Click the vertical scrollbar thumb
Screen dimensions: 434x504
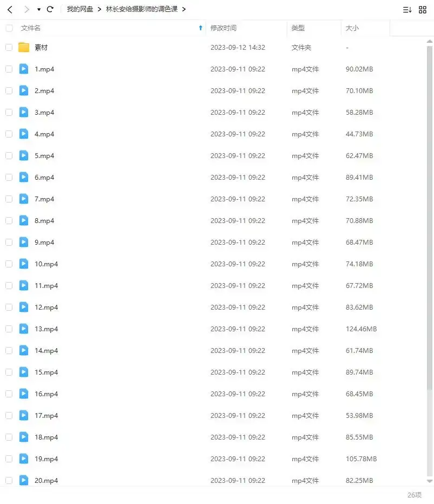[430, 217]
